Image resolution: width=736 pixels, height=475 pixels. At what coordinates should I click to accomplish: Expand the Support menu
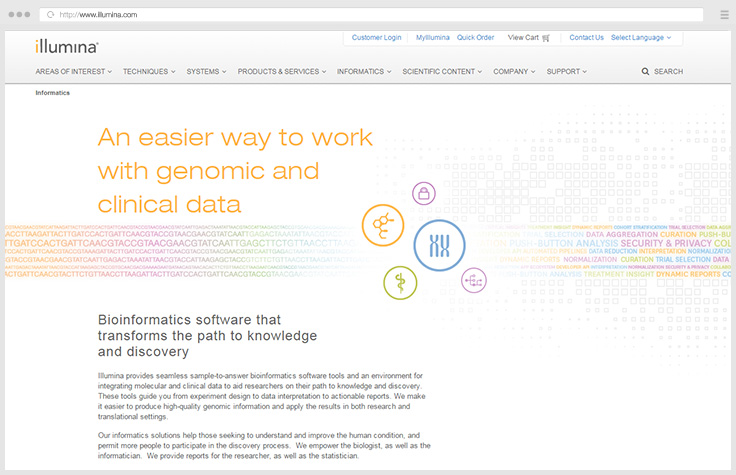(x=566, y=72)
